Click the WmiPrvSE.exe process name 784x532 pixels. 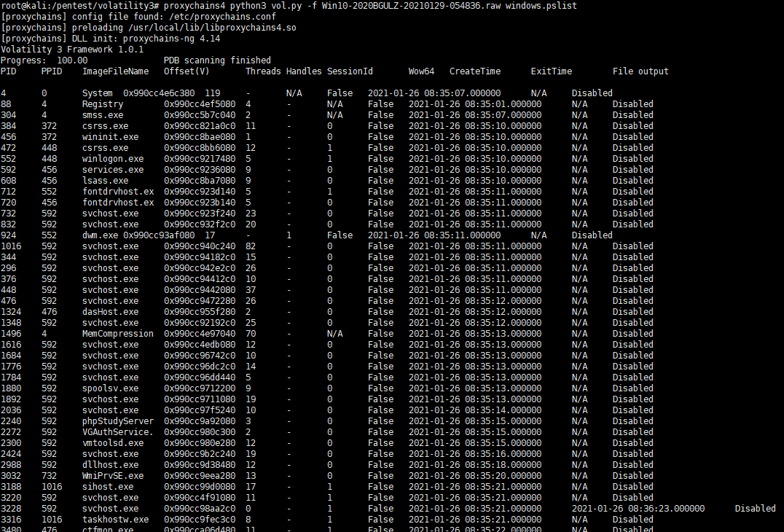click(x=113, y=476)
